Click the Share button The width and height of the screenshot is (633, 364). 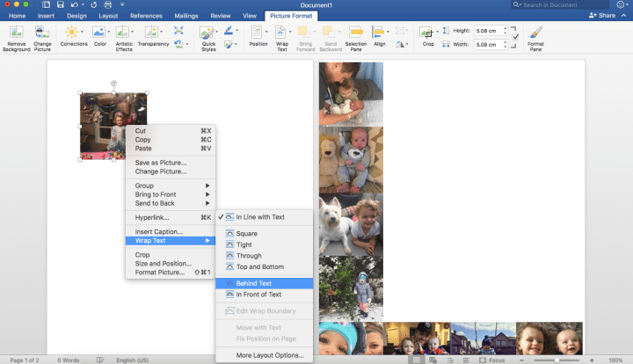602,15
